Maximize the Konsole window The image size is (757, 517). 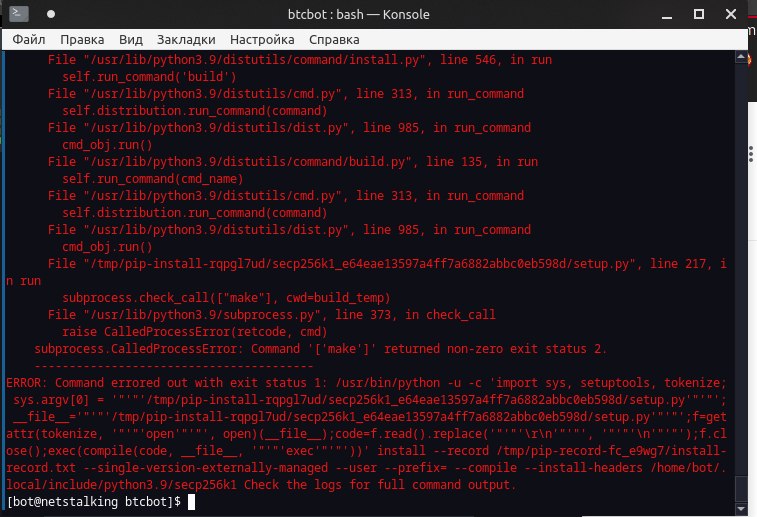[699, 14]
